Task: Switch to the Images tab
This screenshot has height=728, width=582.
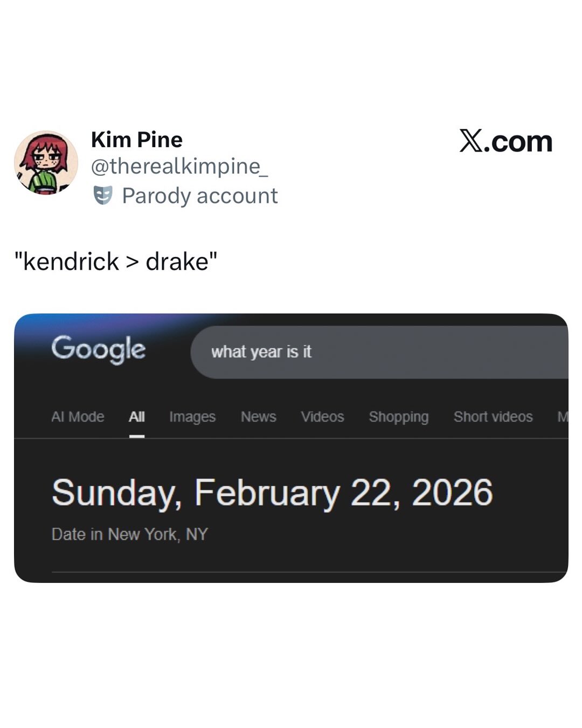Action: tap(192, 417)
